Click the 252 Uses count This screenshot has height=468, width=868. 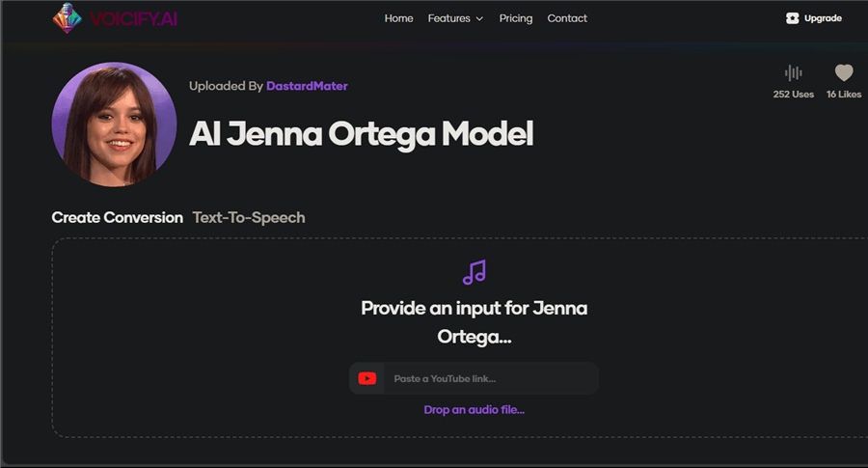tap(794, 95)
